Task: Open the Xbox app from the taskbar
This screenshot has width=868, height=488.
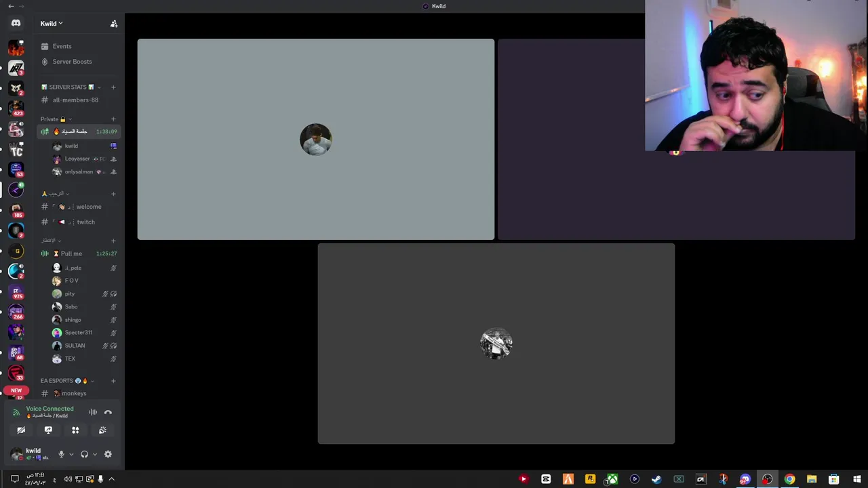Action: (x=612, y=479)
